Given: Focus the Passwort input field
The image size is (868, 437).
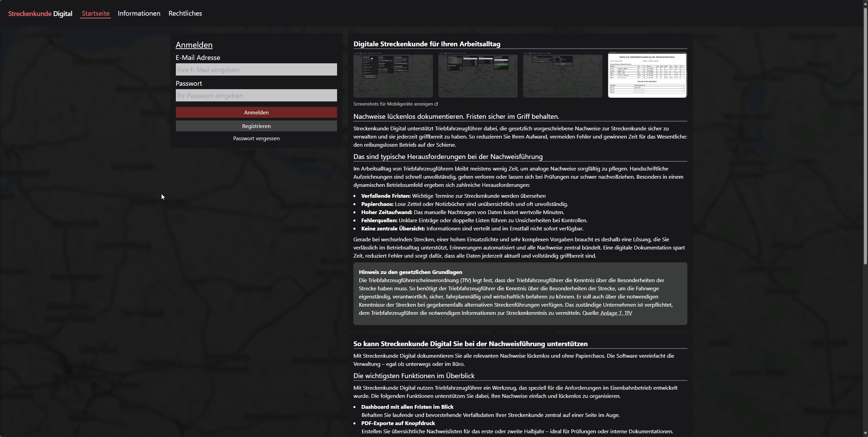Looking at the screenshot, I should 256,95.
